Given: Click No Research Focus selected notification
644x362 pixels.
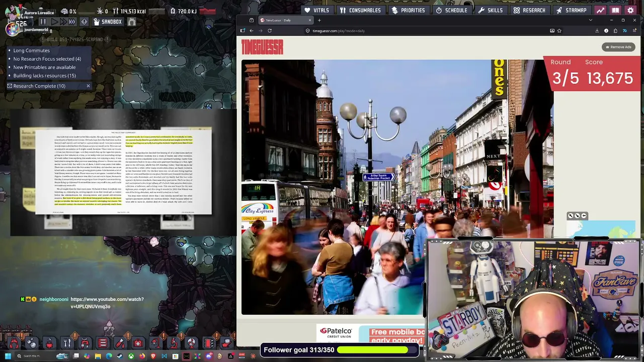Looking at the screenshot, I should coord(47,59).
